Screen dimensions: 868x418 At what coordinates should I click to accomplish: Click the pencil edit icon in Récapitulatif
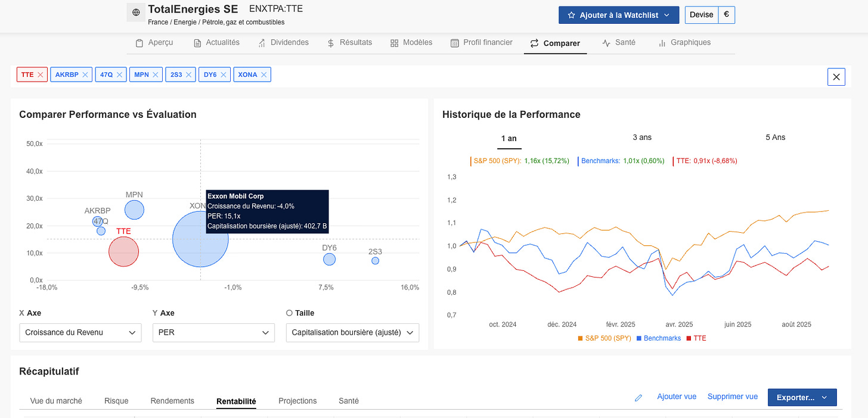[638, 397]
